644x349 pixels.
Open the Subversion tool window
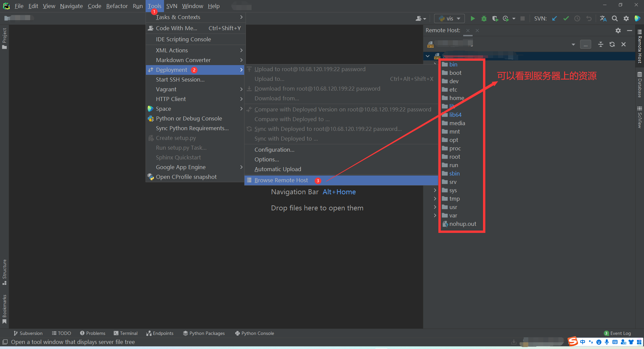(28, 333)
